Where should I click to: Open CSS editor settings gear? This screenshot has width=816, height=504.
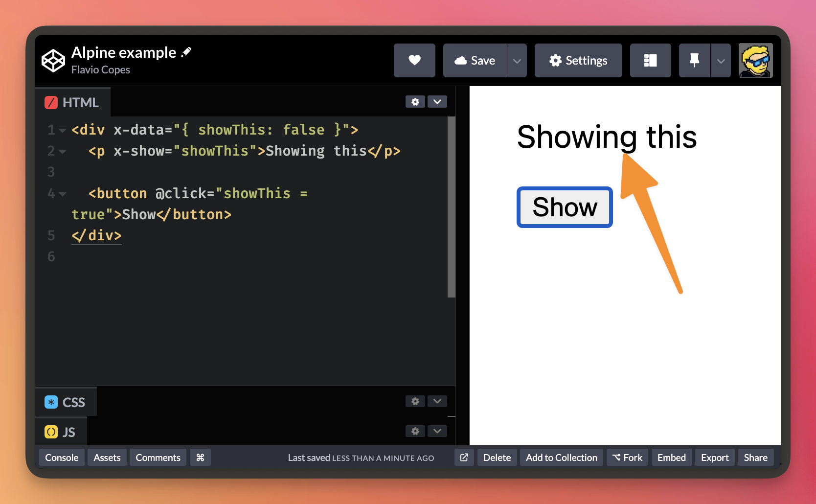tap(415, 401)
